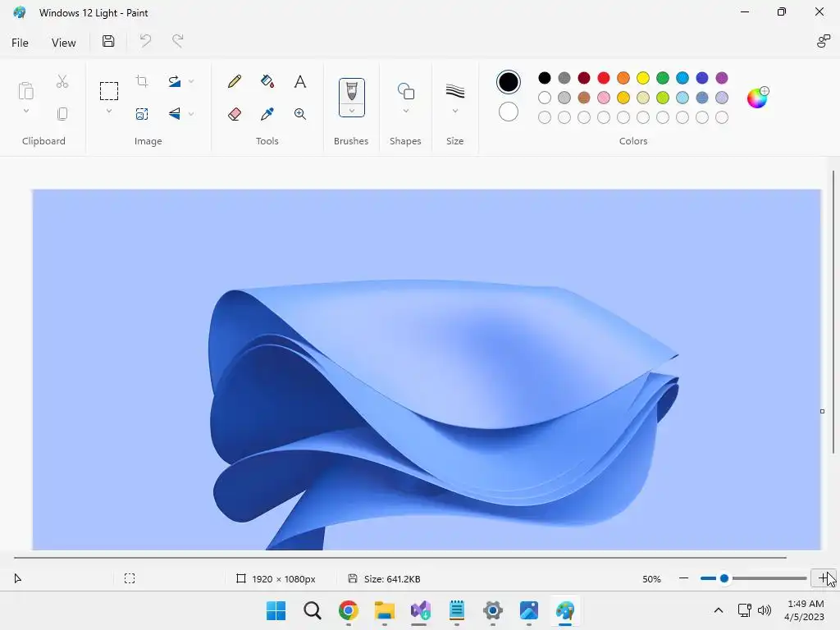This screenshot has height=630, width=840.
Task: Click the Cut scissors icon
Action: coord(62,81)
